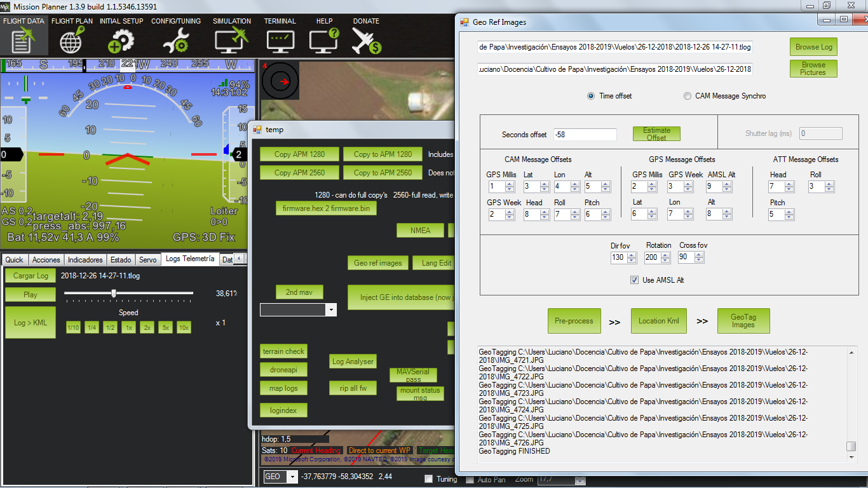Screen dimensions: 868x488
Task: Set playback speed to 10x
Action: (184, 328)
